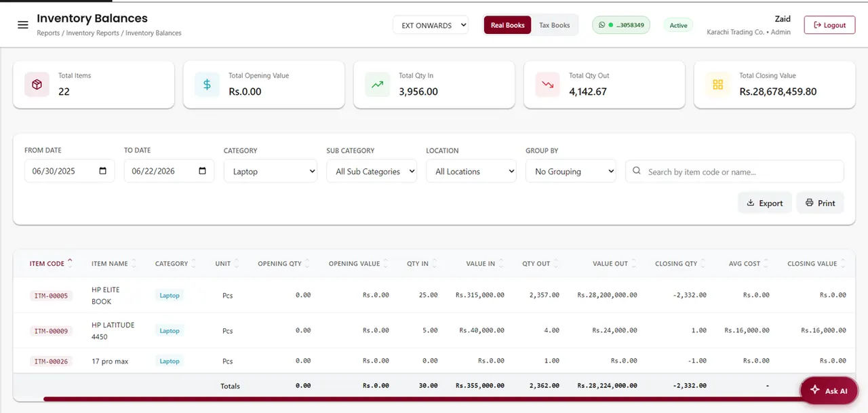Click item code ITM-00026

pos(51,361)
